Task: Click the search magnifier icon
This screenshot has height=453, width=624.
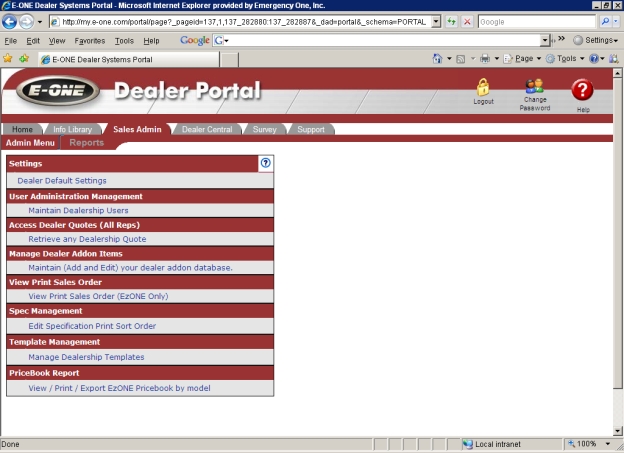Action: click(x=605, y=21)
